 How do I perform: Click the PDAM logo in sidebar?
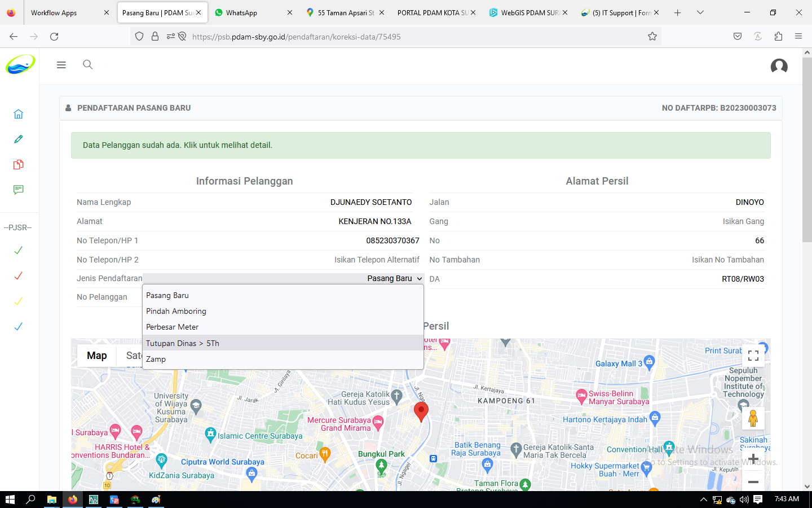coord(20,64)
